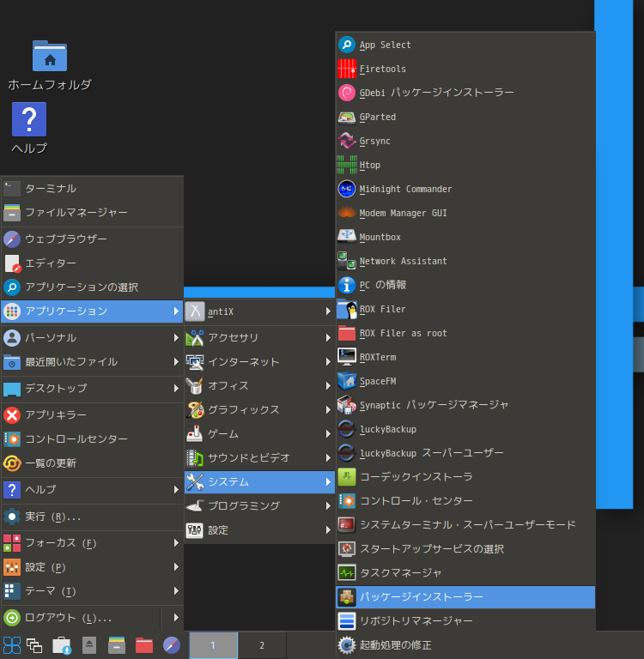Click the Midnight Commander icon
Screen dimensions: 644x659
point(347,189)
